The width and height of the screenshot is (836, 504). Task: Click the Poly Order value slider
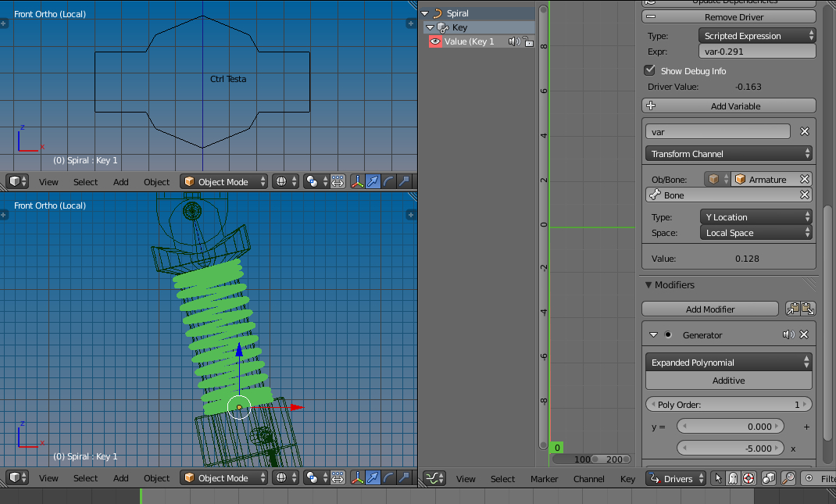click(x=728, y=404)
